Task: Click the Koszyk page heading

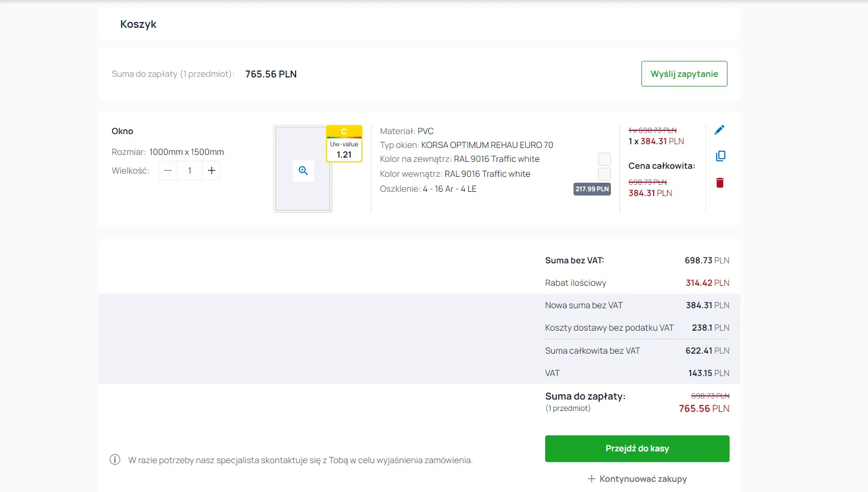Action: point(138,24)
